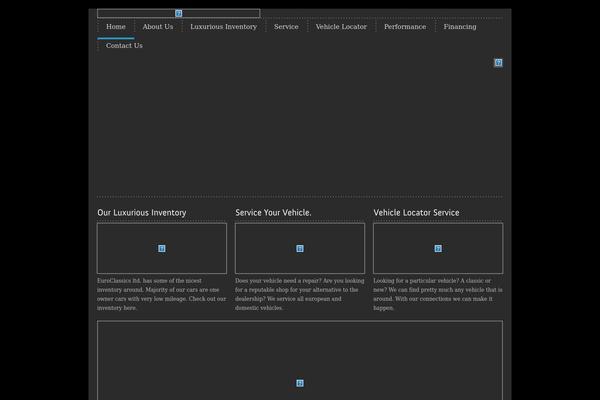Go to the About Us page
Screen dimensions: 600x400
[x=158, y=27]
